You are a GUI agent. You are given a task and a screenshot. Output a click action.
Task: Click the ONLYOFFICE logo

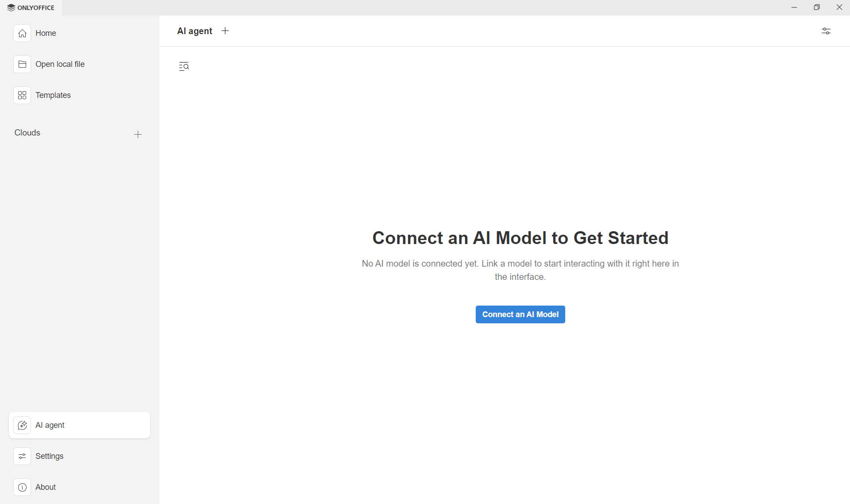coord(30,7)
